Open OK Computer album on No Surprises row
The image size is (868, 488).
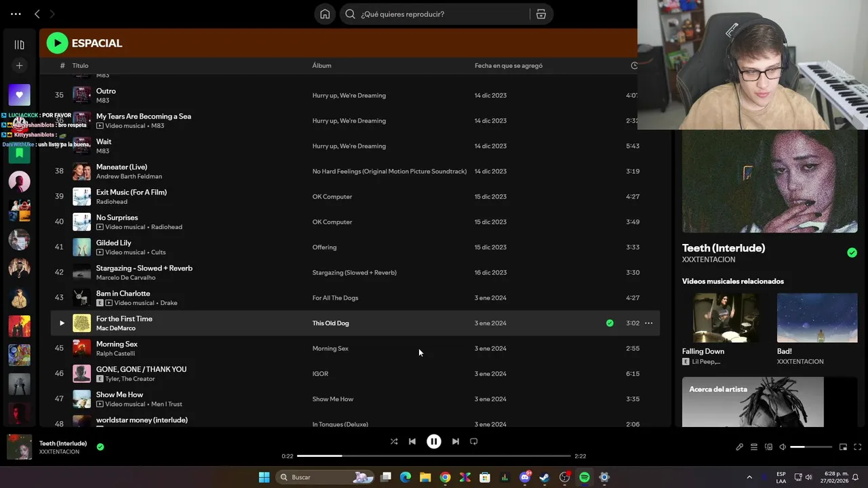click(x=332, y=222)
